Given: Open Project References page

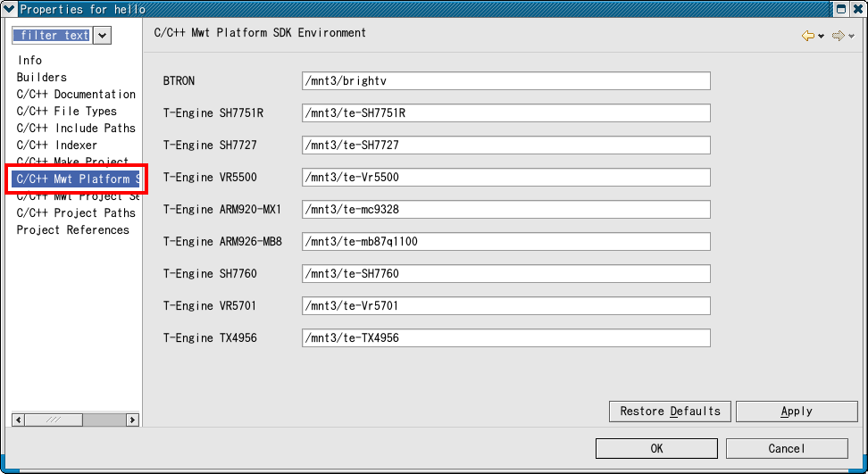Looking at the screenshot, I should [72, 230].
